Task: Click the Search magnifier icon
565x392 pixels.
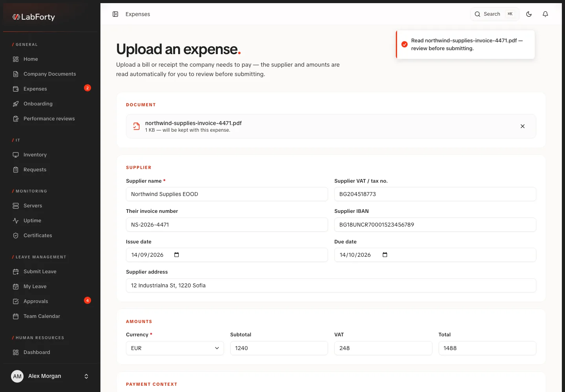Action: tap(478, 14)
